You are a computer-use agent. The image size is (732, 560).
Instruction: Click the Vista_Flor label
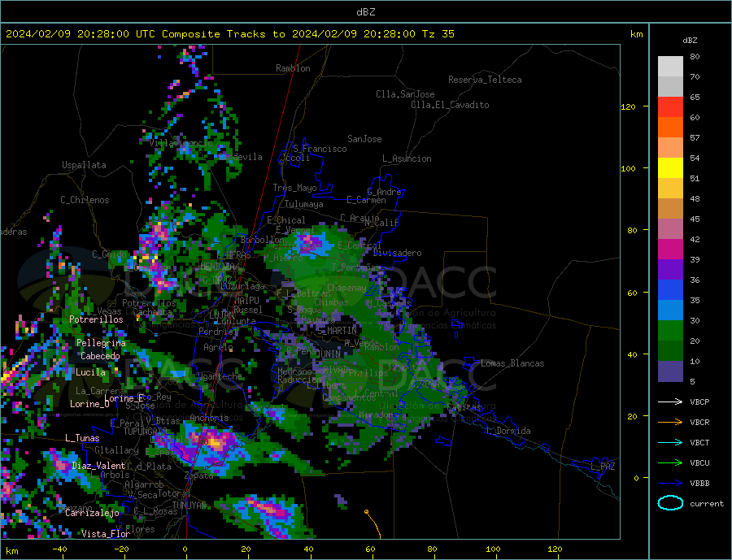point(106,534)
